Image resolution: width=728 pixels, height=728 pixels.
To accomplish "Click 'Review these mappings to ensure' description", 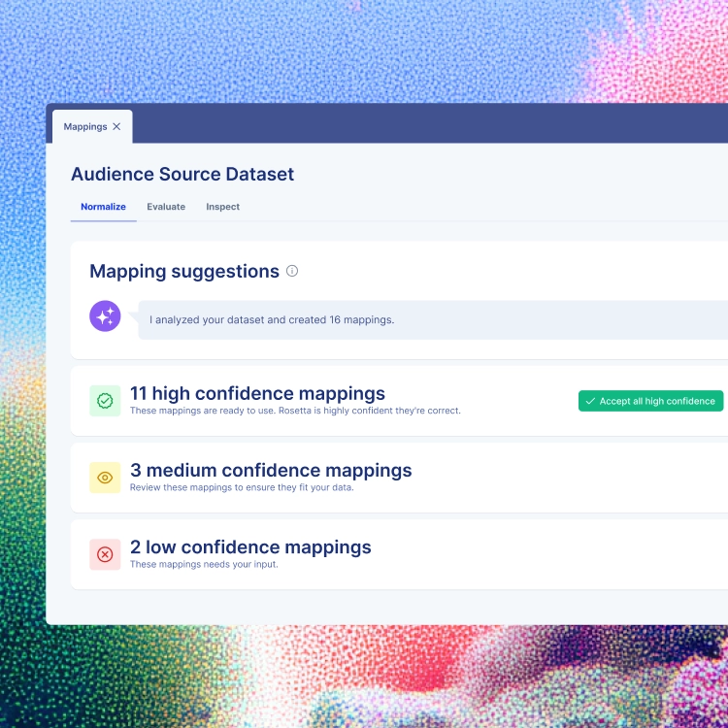I will click(x=242, y=487).
